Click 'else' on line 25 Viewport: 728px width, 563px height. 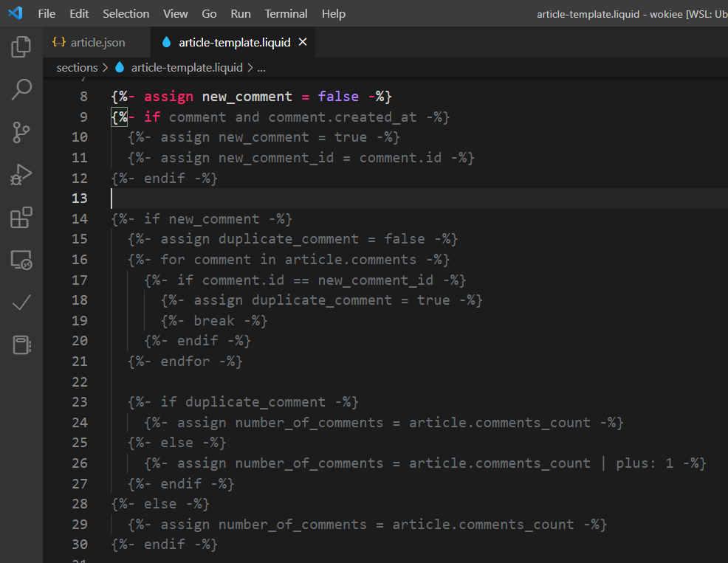(x=177, y=443)
